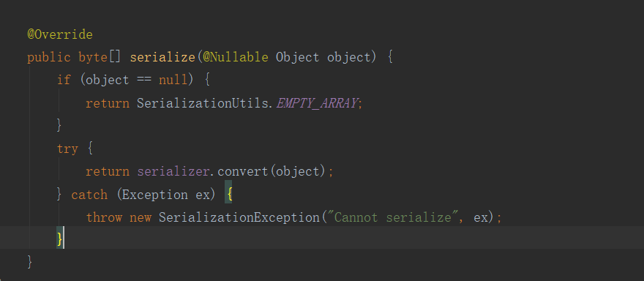Click the highlighted opening brace after catch
The image size is (644, 281).
point(228,195)
